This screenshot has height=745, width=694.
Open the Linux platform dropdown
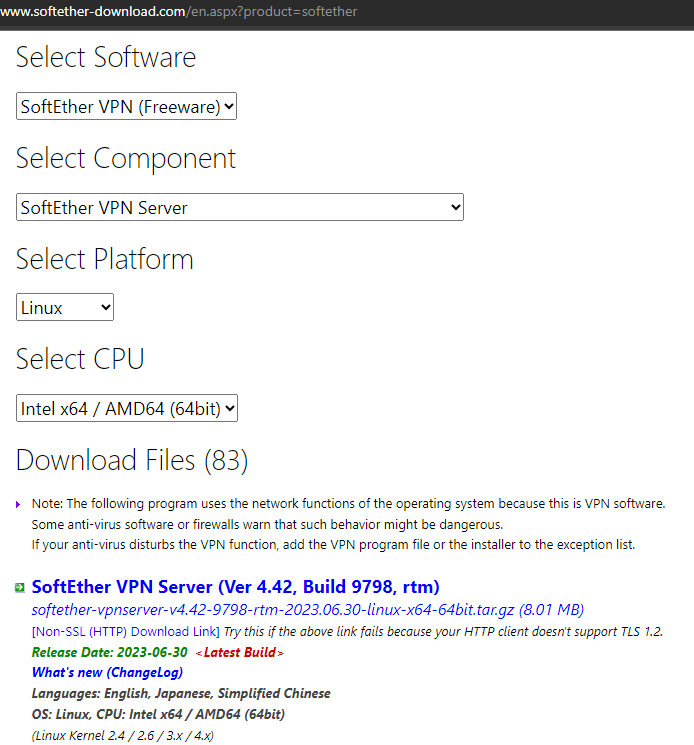tap(65, 308)
